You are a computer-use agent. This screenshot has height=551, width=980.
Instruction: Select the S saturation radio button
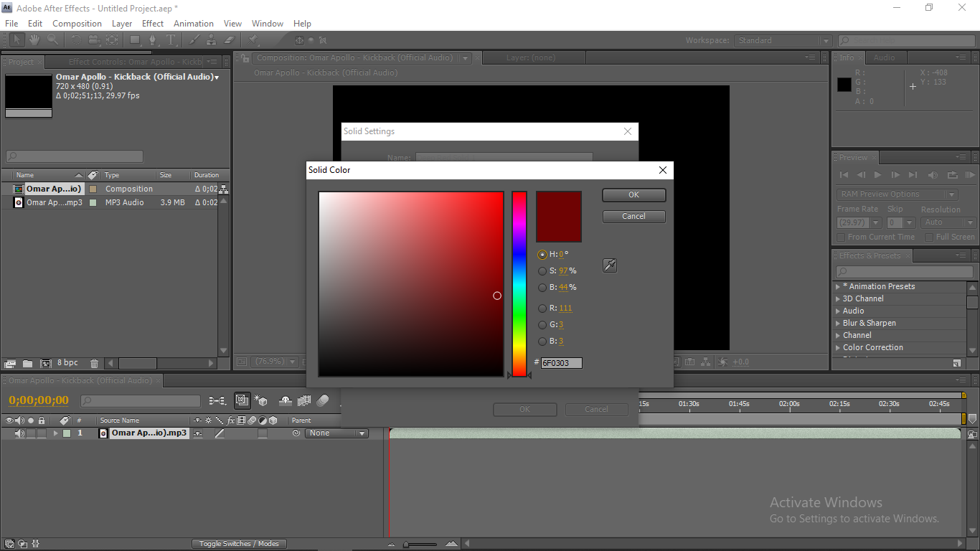click(542, 271)
